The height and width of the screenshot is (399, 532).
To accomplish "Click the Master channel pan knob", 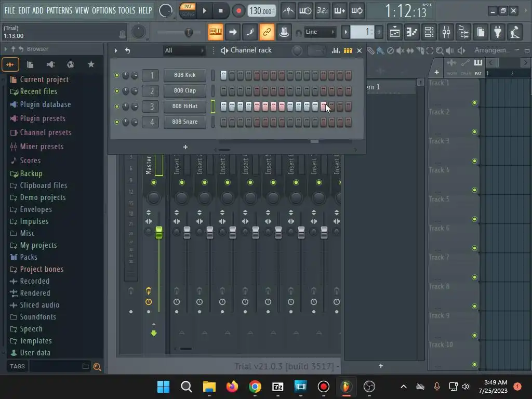I will coord(154,198).
